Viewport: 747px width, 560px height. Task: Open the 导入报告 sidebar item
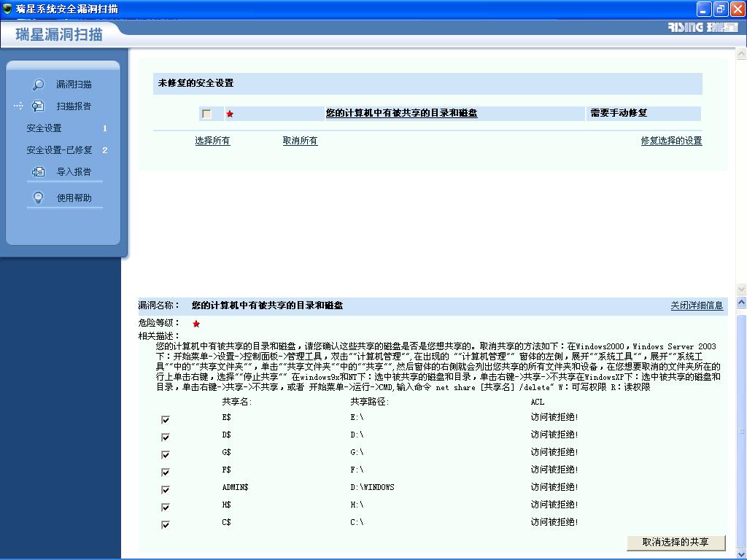(74, 172)
